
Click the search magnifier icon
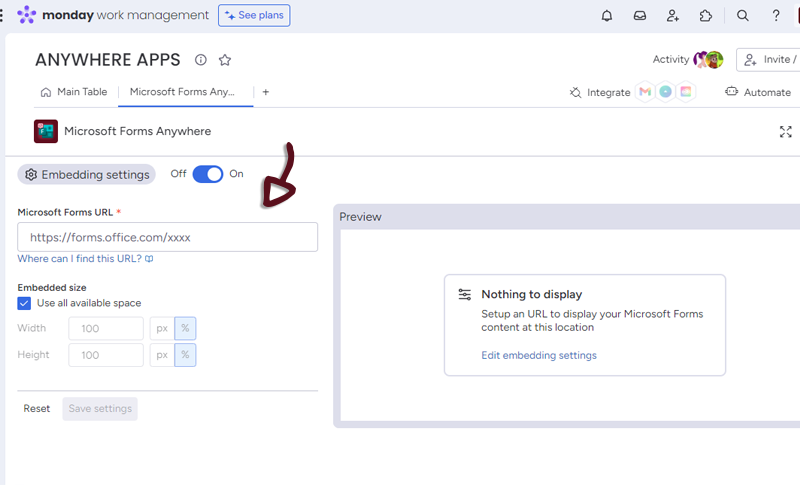click(x=743, y=16)
